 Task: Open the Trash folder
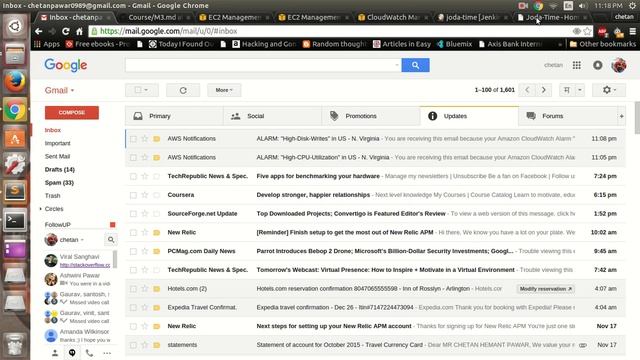pos(52,196)
